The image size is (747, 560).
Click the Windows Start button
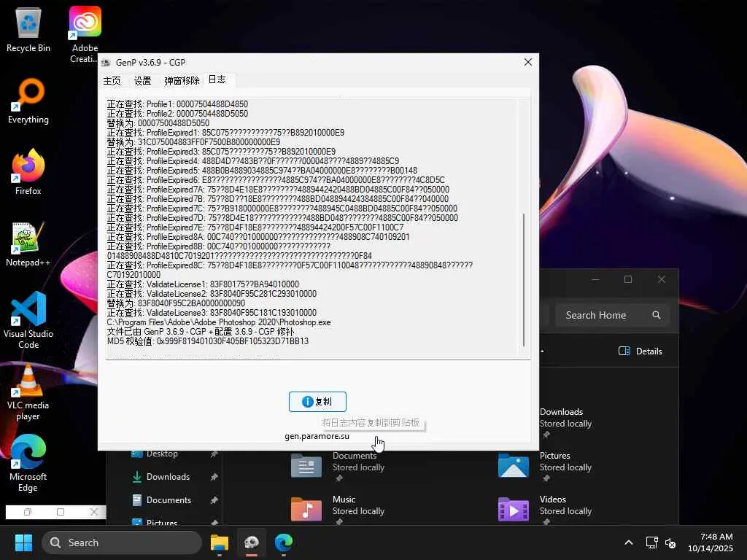click(23, 542)
